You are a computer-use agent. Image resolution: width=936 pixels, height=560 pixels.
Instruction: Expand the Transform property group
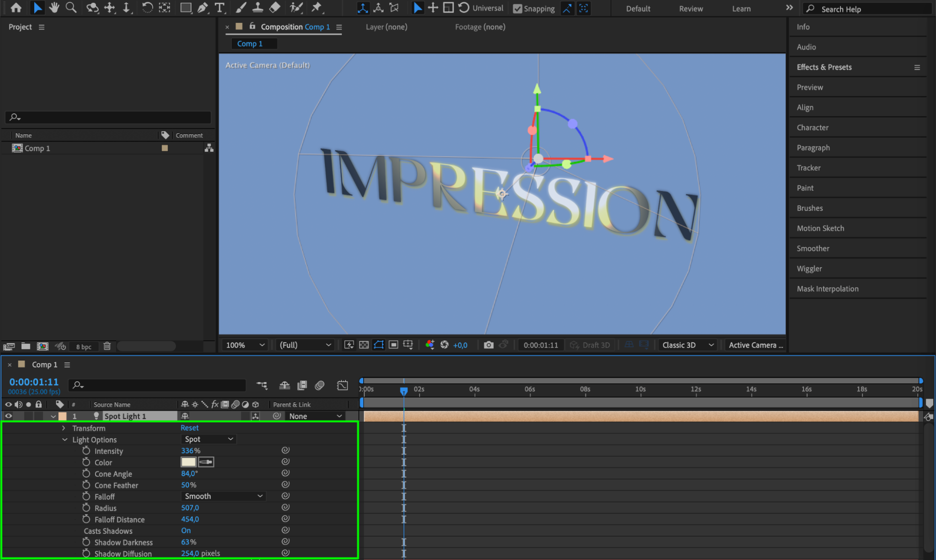click(x=64, y=428)
